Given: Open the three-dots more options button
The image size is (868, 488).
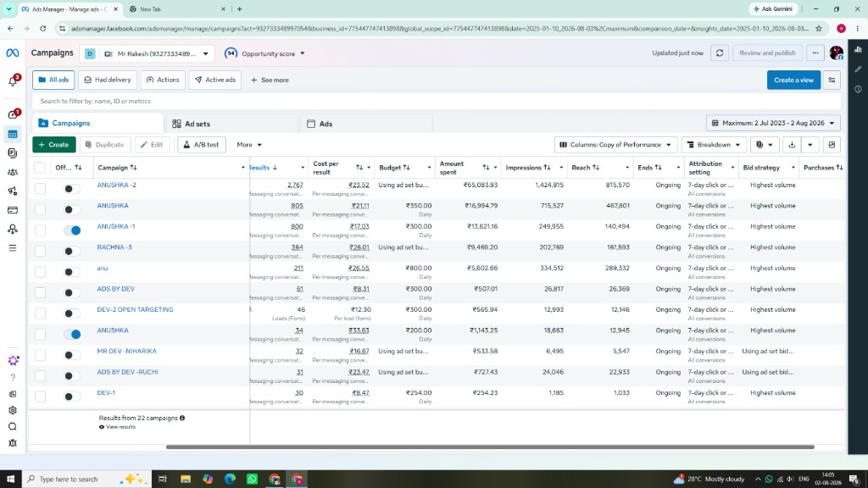Looking at the screenshot, I should pyautogui.click(x=815, y=53).
